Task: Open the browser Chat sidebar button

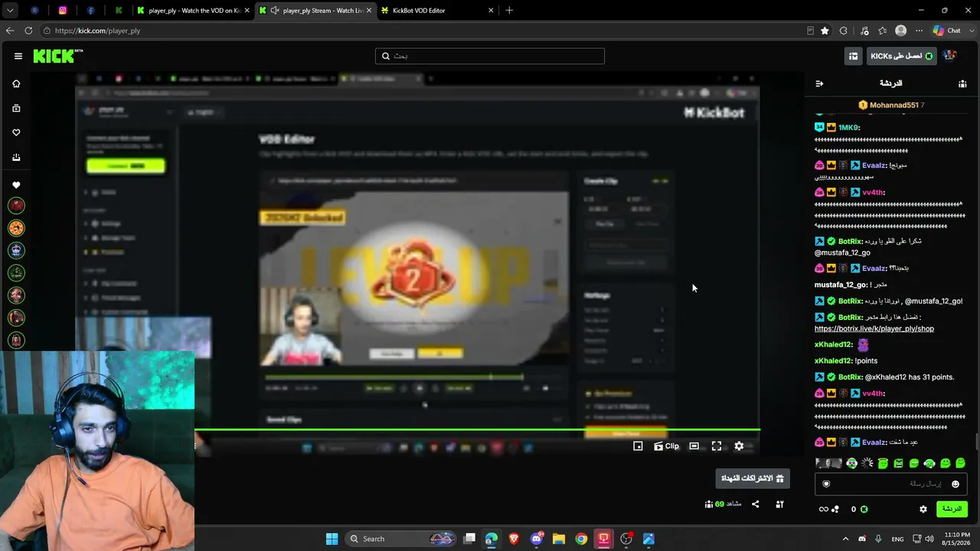Action: [x=947, y=31]
